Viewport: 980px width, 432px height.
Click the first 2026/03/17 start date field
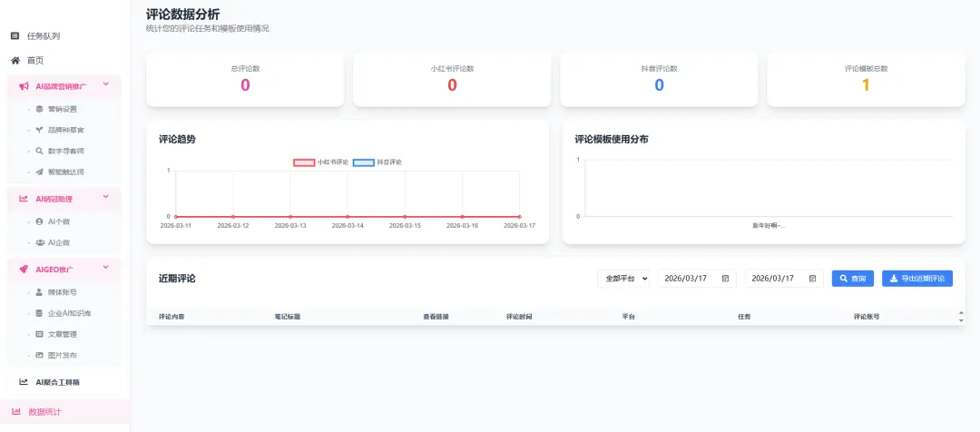point(697,279)
